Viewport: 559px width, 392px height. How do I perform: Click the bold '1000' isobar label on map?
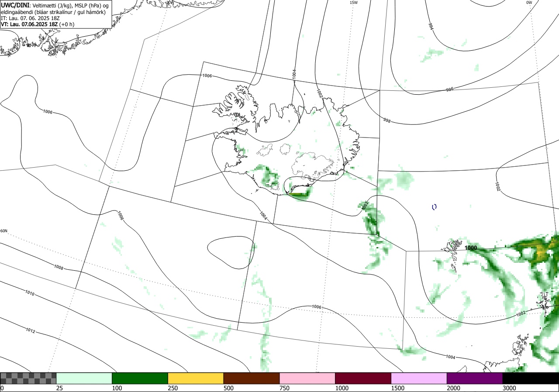point(471,248)
